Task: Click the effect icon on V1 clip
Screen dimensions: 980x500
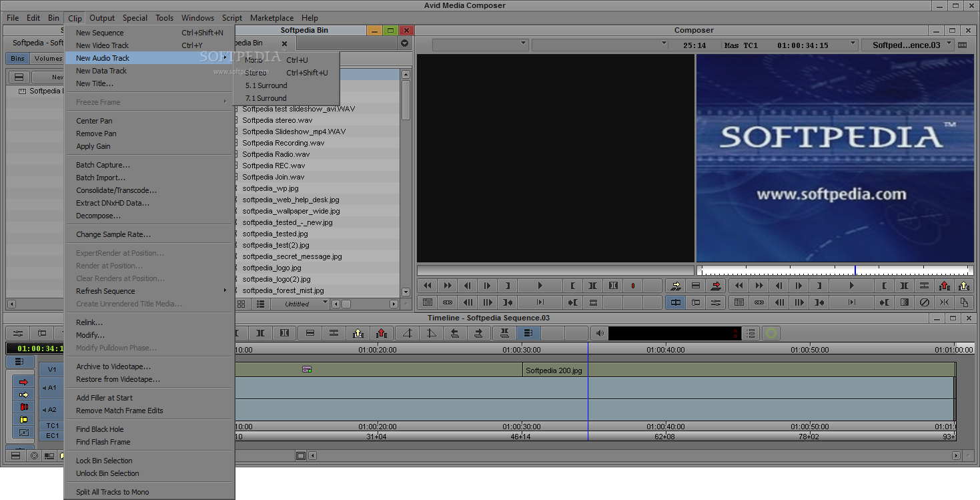Action: (x=307, y=369)
